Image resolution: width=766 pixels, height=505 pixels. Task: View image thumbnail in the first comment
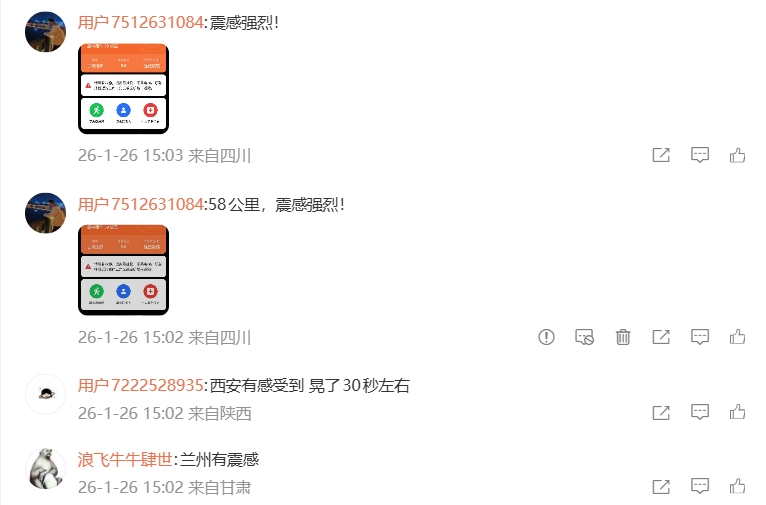pyautogui.click(x=123, y=88)
